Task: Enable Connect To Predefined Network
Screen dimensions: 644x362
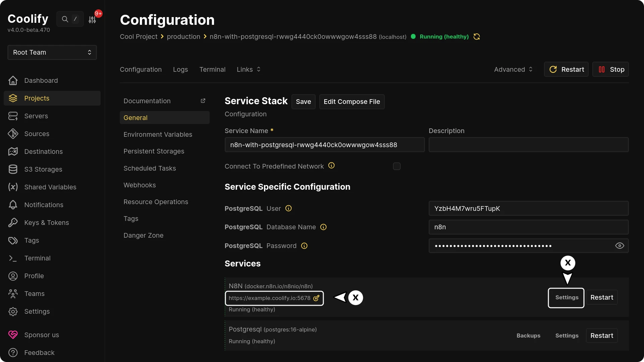Action: point(396,166)
